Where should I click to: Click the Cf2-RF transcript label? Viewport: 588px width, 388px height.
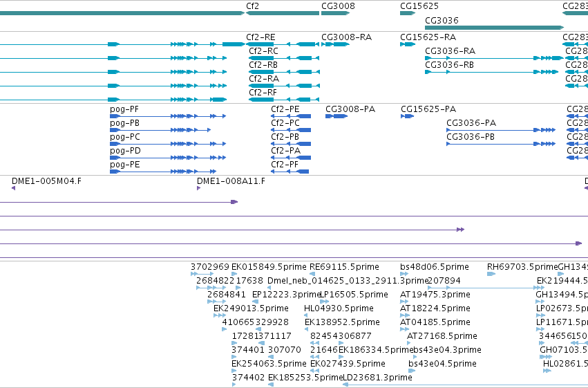263,93
